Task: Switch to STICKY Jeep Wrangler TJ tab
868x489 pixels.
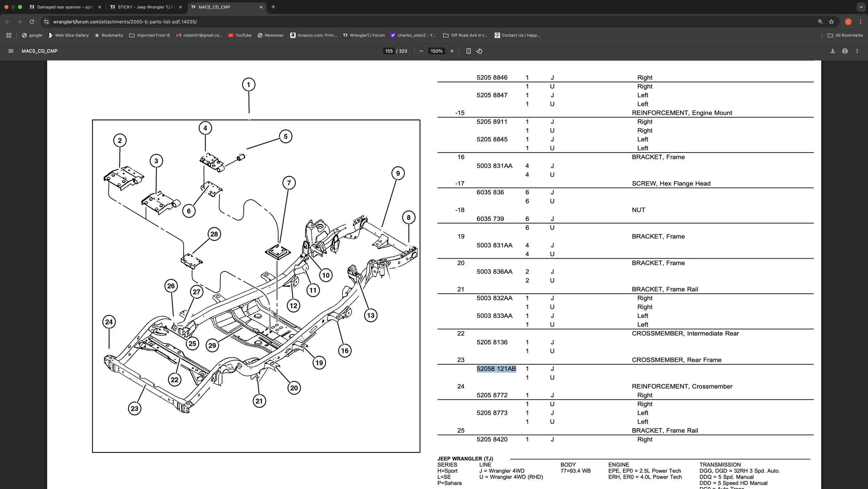Action: pos(146,7)
